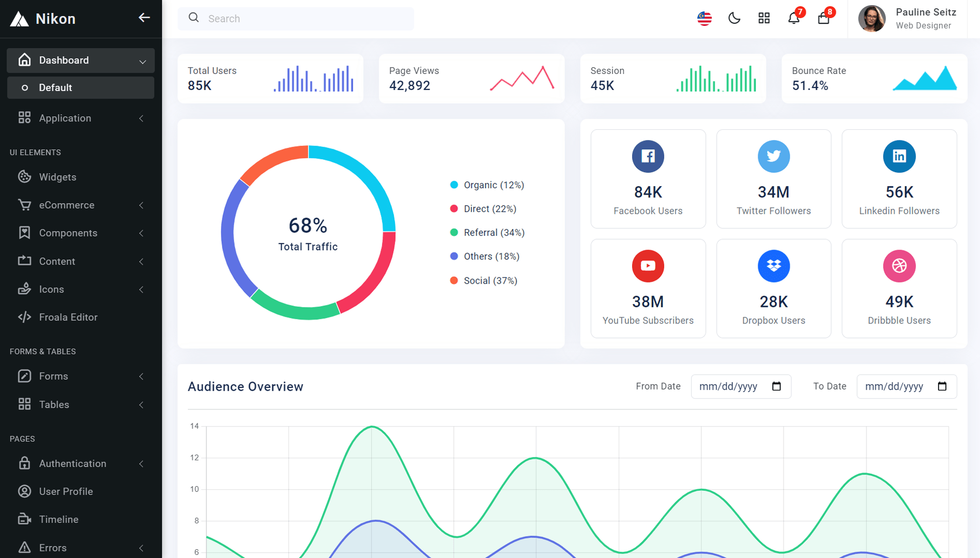Open the Widgets menu item

click(81, 177)
